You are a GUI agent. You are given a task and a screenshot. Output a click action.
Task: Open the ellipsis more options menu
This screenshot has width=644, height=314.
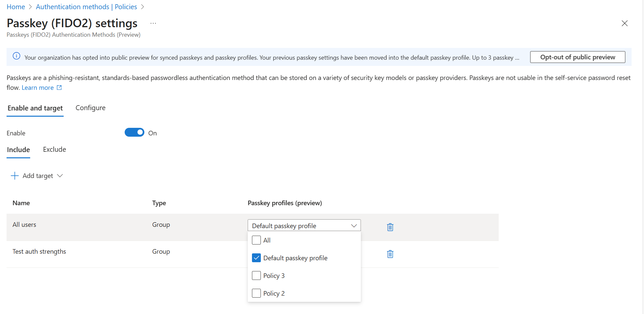[153, 23]
